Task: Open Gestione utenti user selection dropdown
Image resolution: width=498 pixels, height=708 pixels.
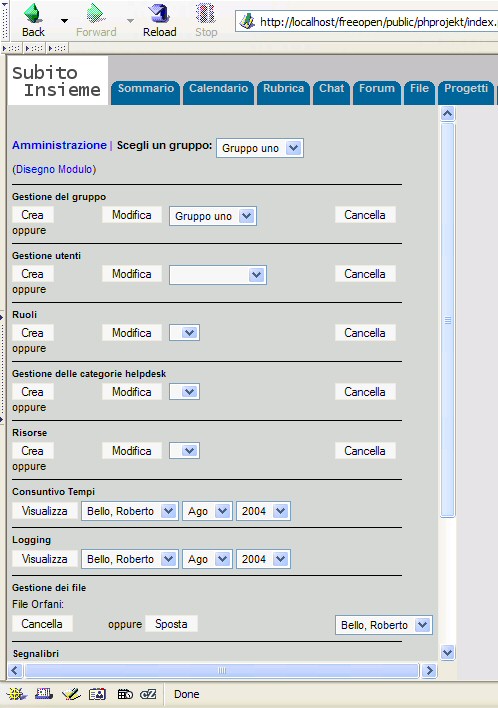Action: click(218, 275)
